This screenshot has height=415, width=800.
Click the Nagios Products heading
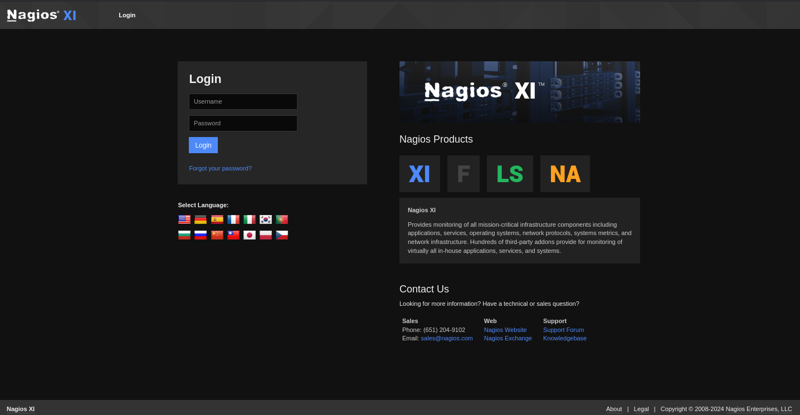click(436, 139)
